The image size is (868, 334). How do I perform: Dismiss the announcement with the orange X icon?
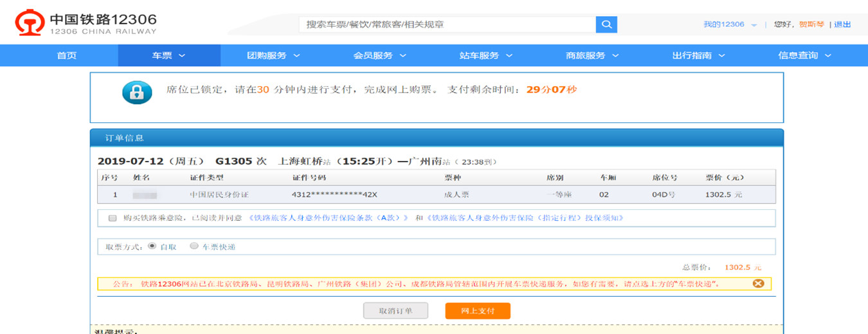[758, 283]
